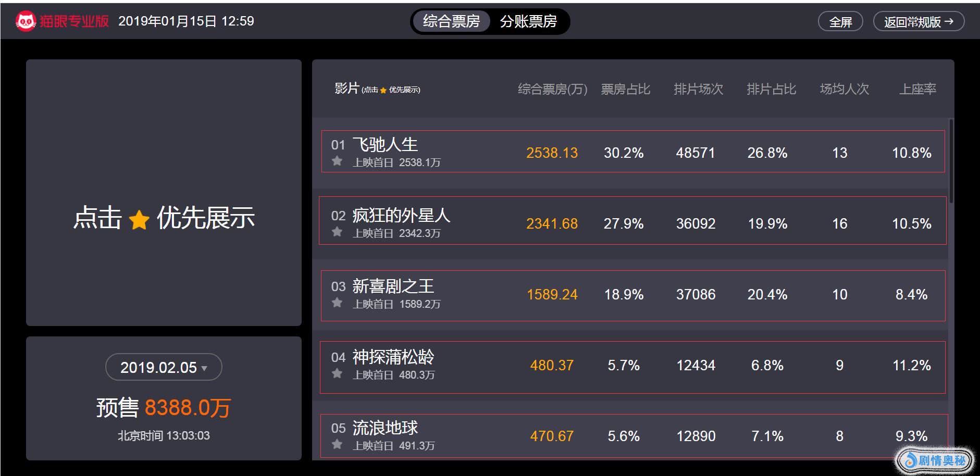
Task: Open the 2019.02.05 date dropdown
Action: 164,367
